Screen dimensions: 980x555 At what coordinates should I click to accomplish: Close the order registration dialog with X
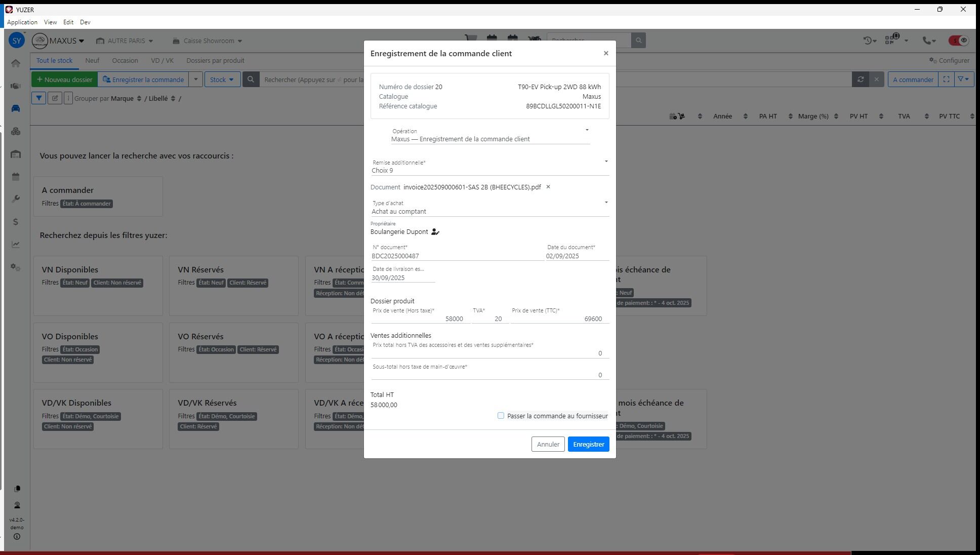coord(605,53)
